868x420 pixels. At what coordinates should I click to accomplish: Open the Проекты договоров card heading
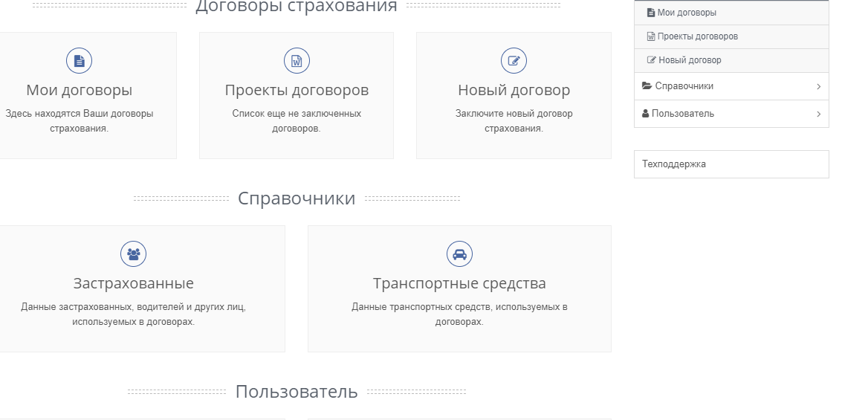(297, 90)
